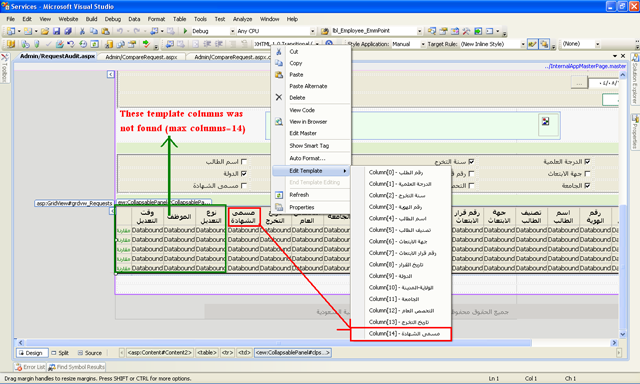640x384 pixels.
Task: Uncheck the سنة التخرج checkbox
Action: (471, 162)
